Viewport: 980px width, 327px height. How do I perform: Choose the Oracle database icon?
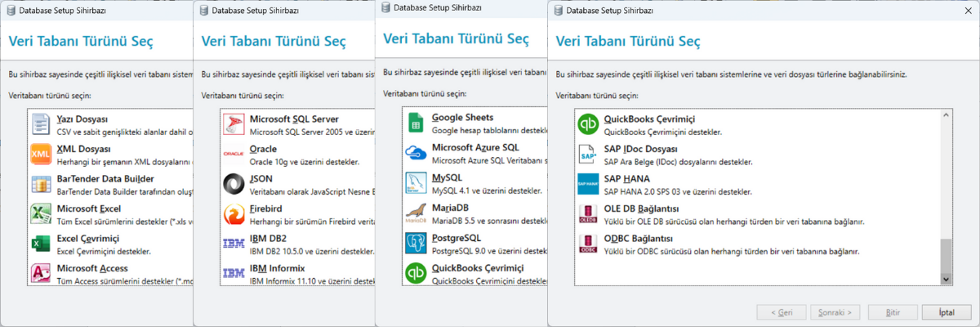[234, 155]
